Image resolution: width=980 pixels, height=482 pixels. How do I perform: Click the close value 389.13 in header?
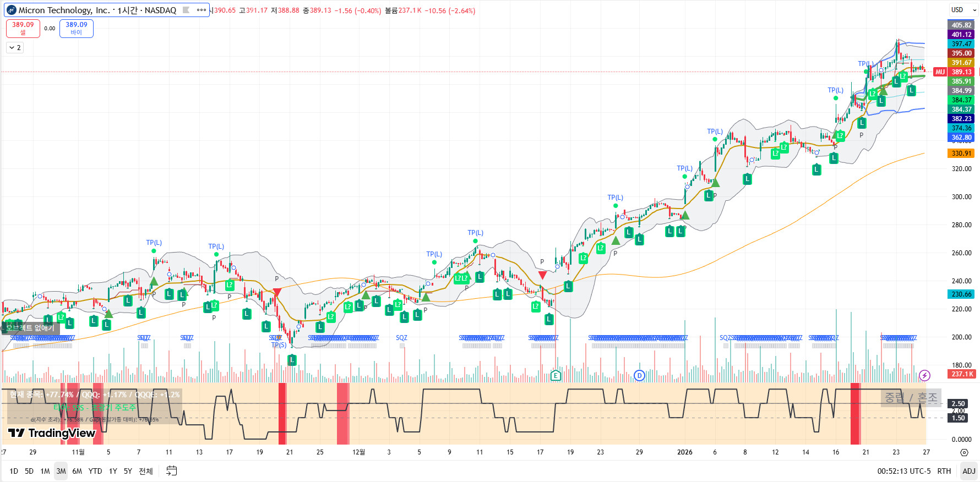[320, 10]
